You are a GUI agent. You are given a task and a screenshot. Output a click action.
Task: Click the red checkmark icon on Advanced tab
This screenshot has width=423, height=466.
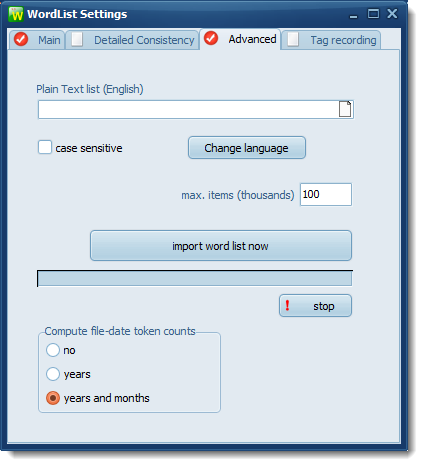(211, 38)
